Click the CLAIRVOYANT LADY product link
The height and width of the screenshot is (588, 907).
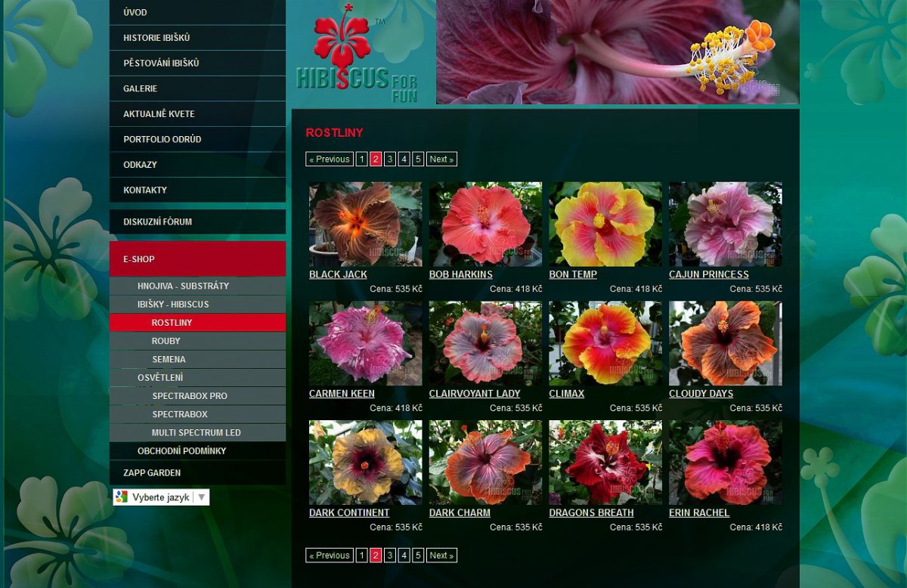(475, 394)
